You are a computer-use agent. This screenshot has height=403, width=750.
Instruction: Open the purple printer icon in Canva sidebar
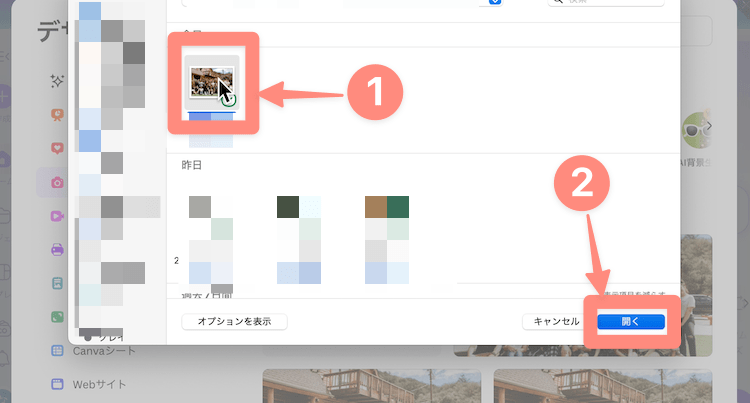click(57, 250)
